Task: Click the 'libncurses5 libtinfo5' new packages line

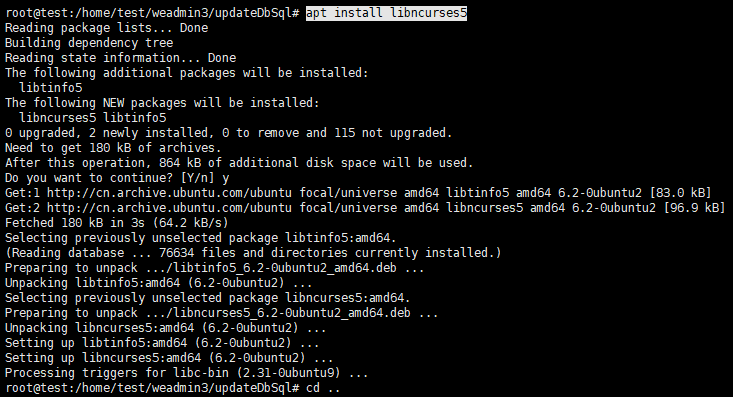Action: tap(93, 118)
